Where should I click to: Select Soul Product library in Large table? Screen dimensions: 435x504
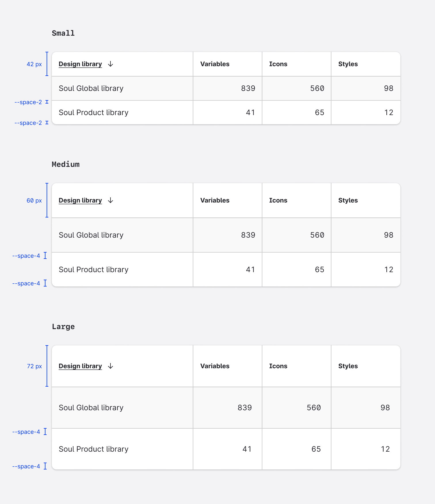click(94, 449)
